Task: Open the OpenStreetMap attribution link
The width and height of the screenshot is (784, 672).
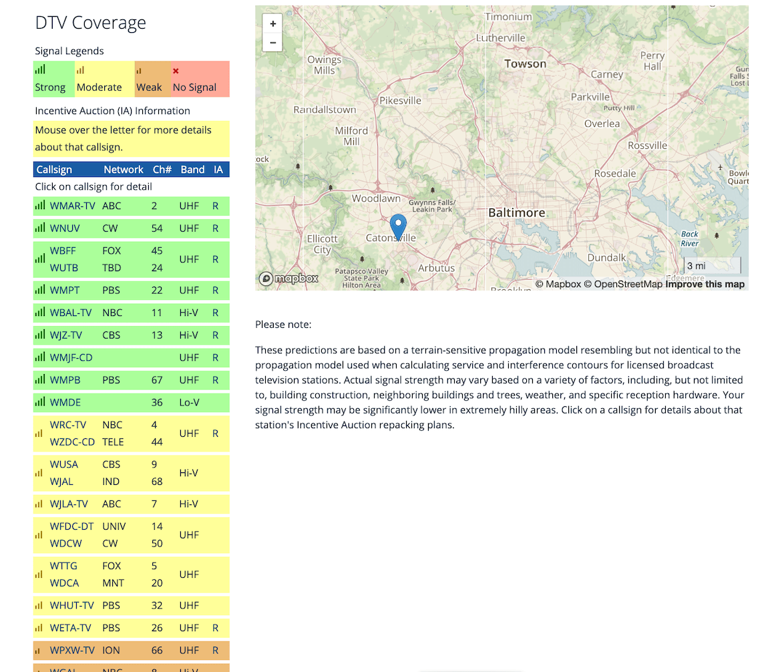Action: 623,284
